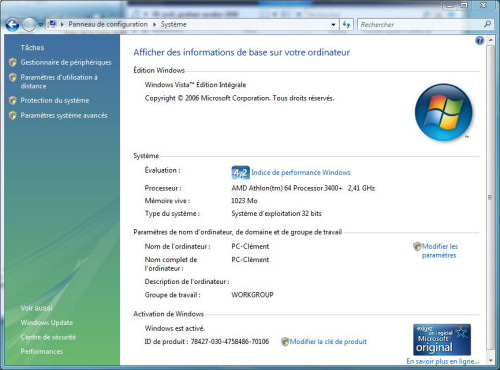Open Windows Update under Voir aussi
The height and width of the screenshot is (370, 500).
[x=47, y=323]
